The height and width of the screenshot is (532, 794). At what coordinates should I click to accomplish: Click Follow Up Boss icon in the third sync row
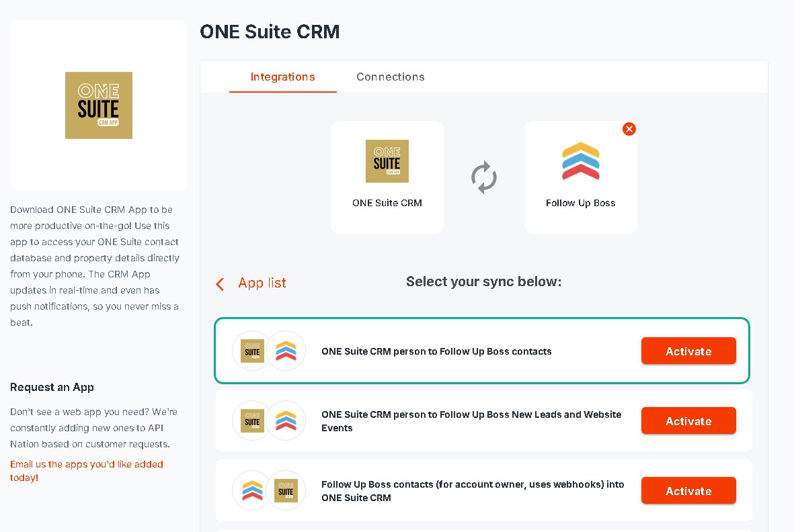(x=252, y=490)
